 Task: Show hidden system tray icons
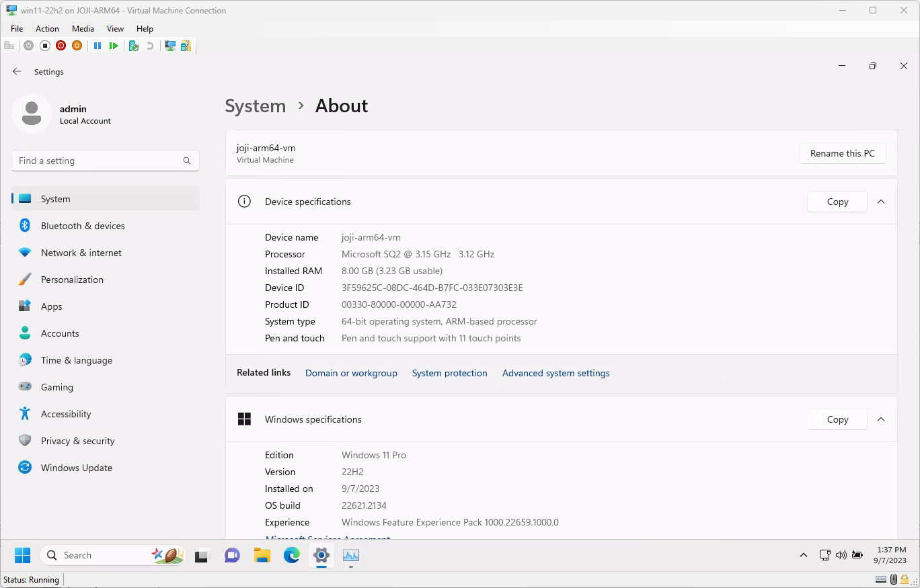(x=803, y=555)
